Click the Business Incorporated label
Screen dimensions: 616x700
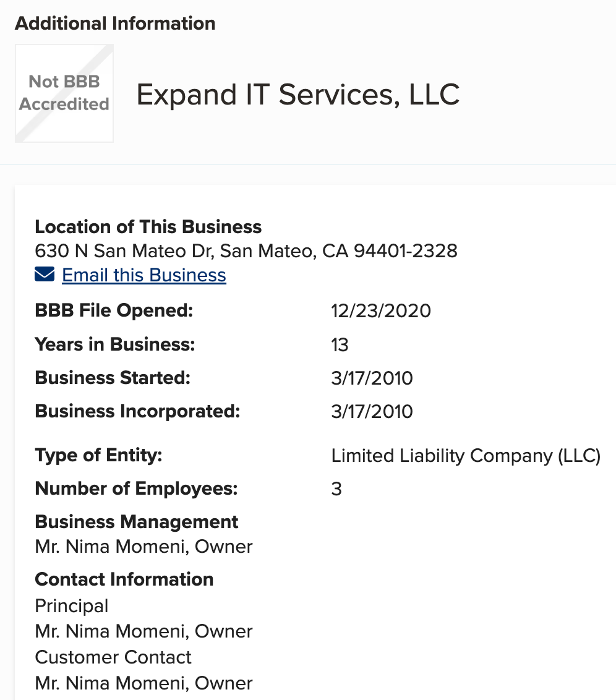click(x=137, y=411)
